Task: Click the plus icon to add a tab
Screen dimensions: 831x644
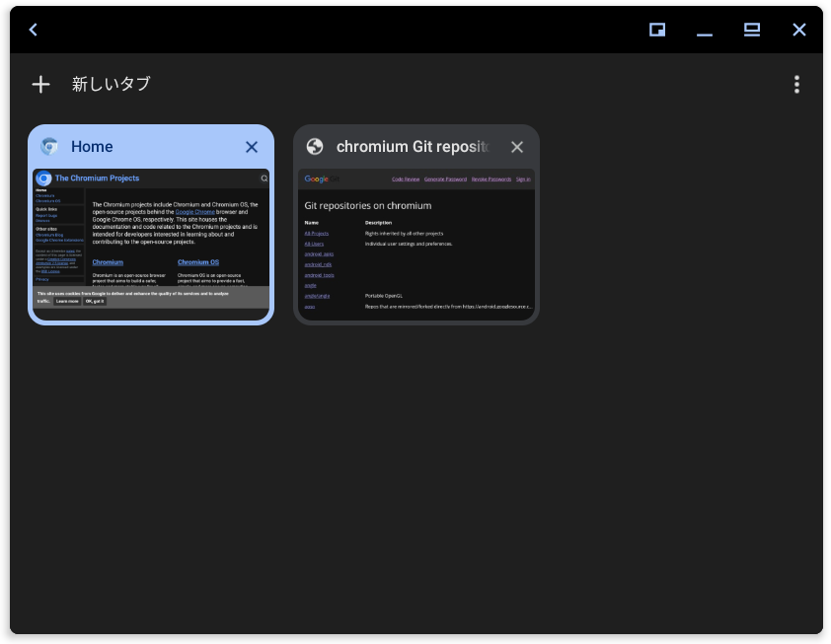Action: pyautogui.click(x=40, y=84)
